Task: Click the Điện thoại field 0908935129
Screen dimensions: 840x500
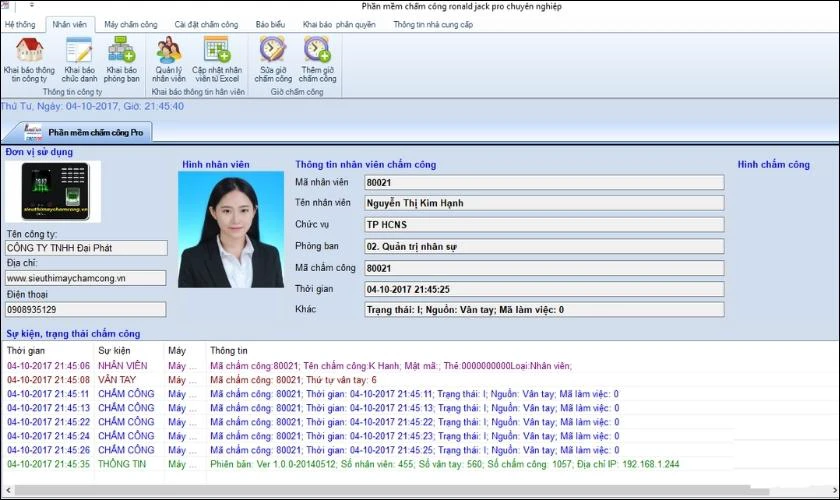Action: pos(86,309)
